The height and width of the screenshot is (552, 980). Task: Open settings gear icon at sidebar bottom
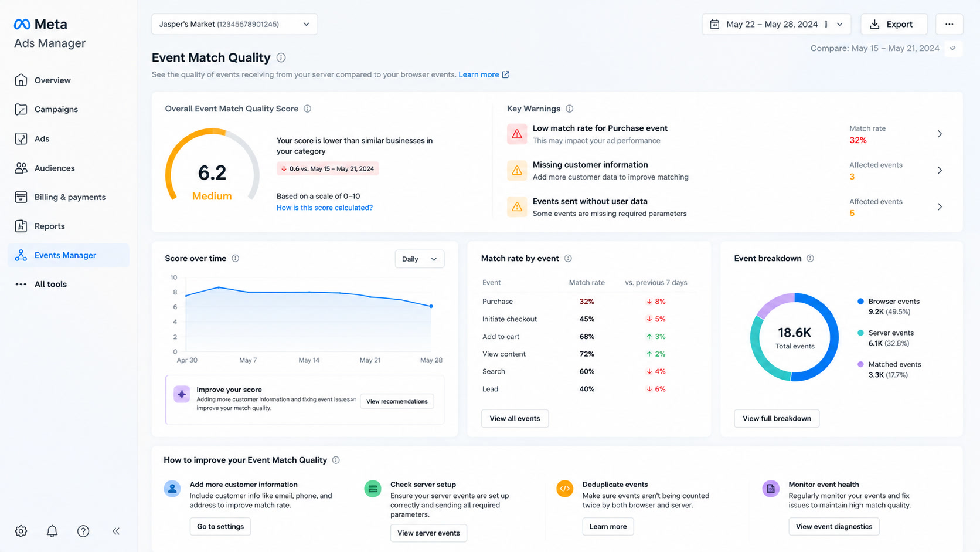[21, 531]
